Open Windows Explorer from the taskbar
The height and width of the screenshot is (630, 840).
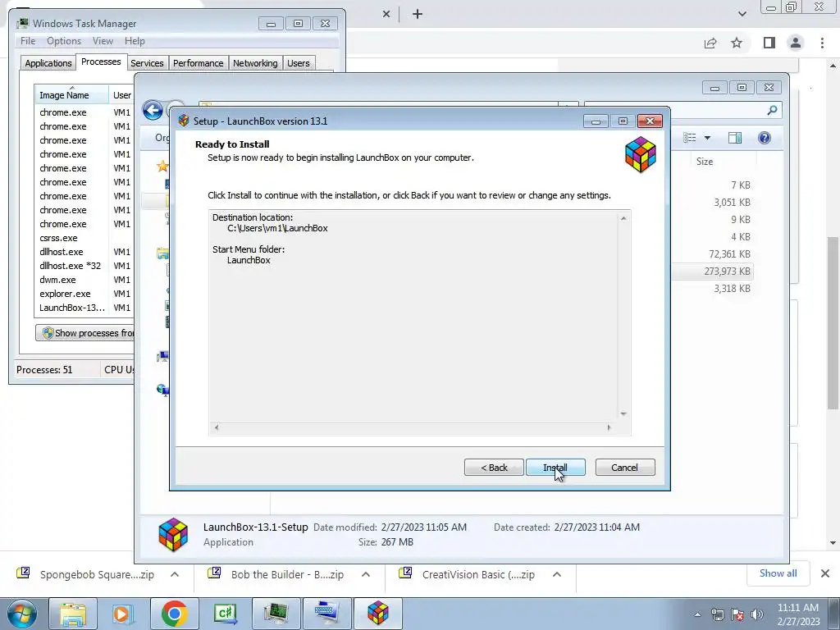pyautogui.click(x=73, y=614)
